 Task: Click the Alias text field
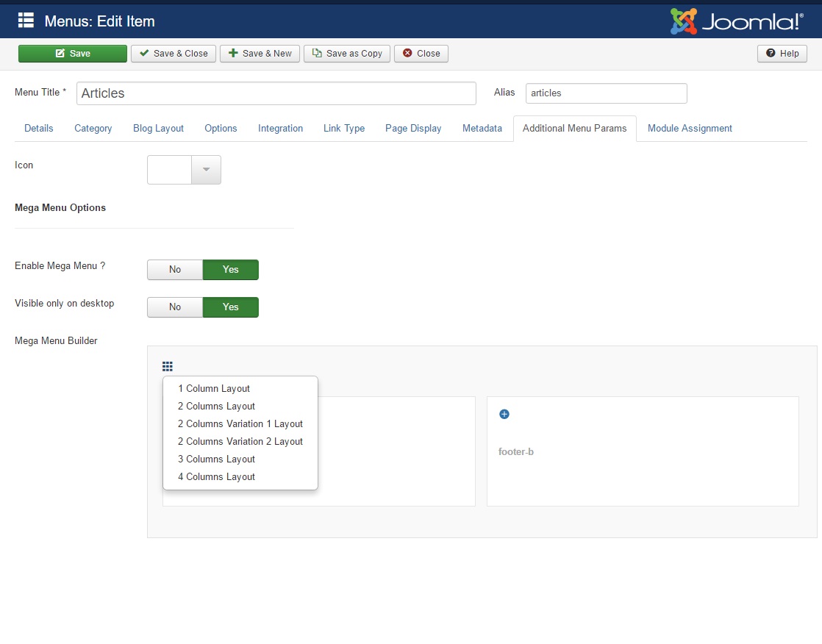[x=606, y=93]
